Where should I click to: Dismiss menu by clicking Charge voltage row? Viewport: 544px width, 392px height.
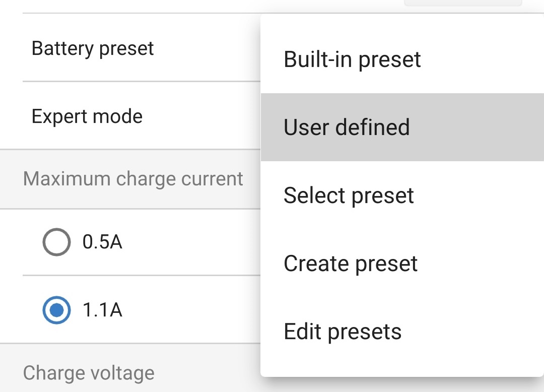tap(88, 373)
